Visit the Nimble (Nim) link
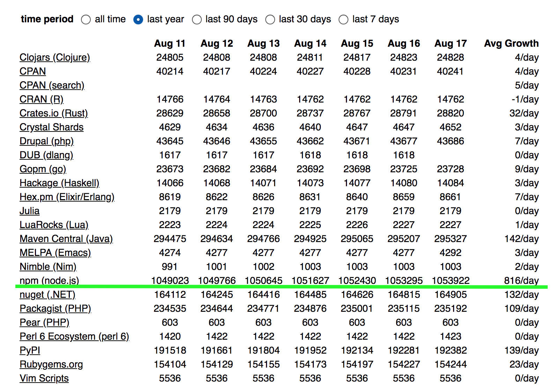Viewport: 555px width, 392px height. tap(48, 267)
